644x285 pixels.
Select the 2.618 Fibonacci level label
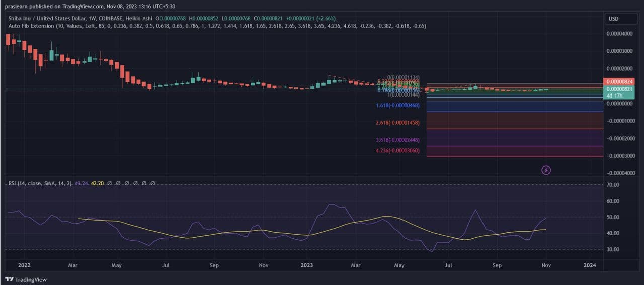397,123
